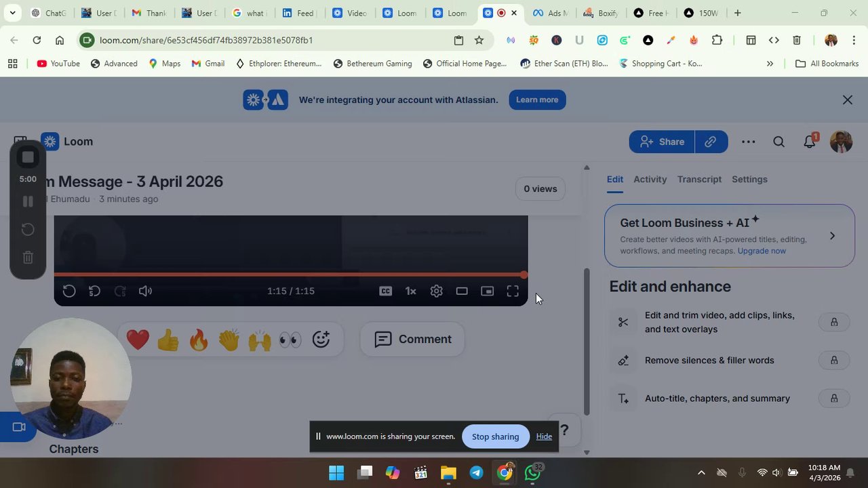Switch to the Transcript tab
The image size is (868, 488).
tap(699, 179)
